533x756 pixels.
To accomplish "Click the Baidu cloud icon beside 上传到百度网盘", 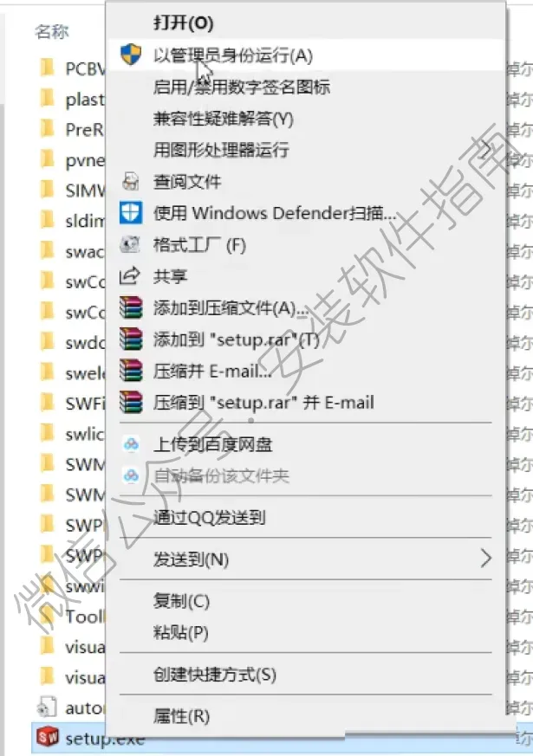I will pos(131,444).
